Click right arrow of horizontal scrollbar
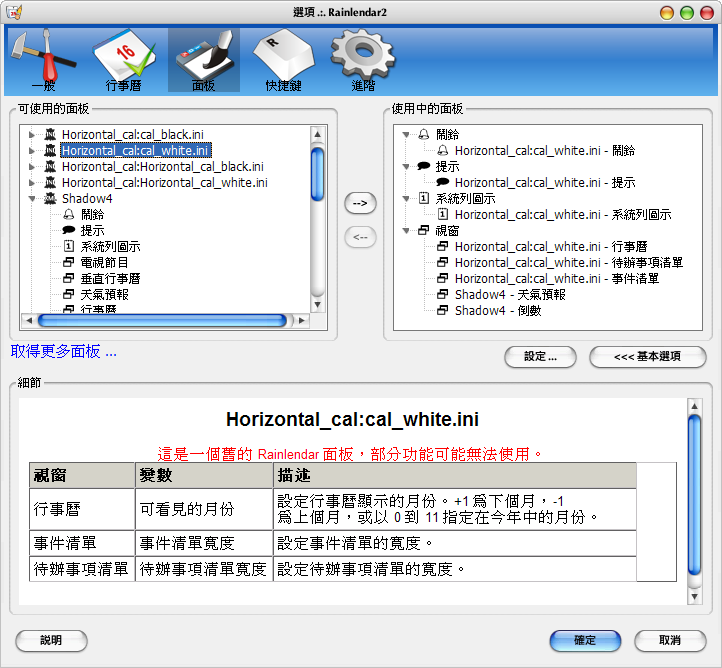The image size is (722, 668). coord(302,320)
